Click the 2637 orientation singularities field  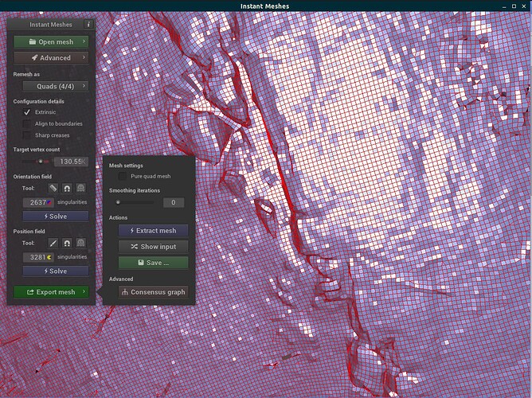pyautogui.click(x=38, y=202)
